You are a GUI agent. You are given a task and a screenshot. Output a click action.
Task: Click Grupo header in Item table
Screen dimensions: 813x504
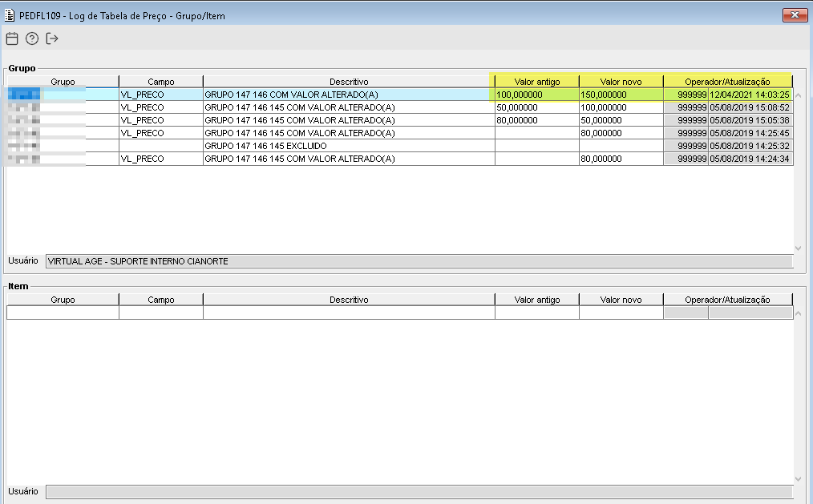[63, 300]
